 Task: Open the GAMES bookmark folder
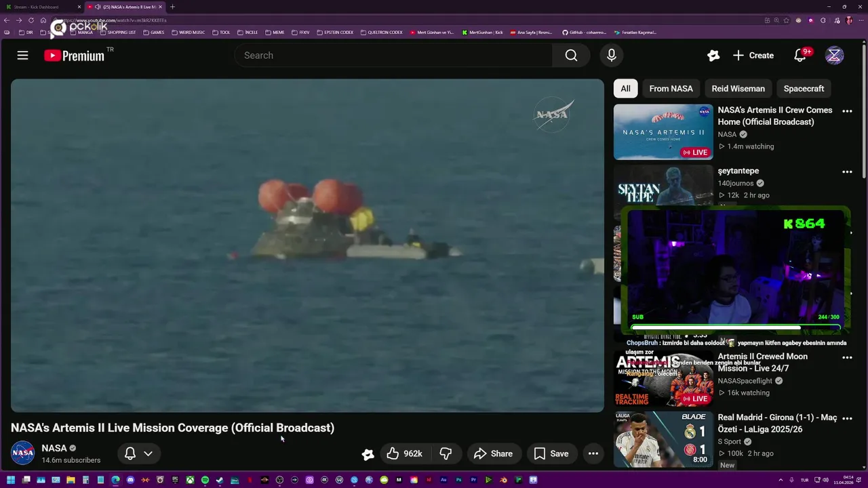coord(154,32)
